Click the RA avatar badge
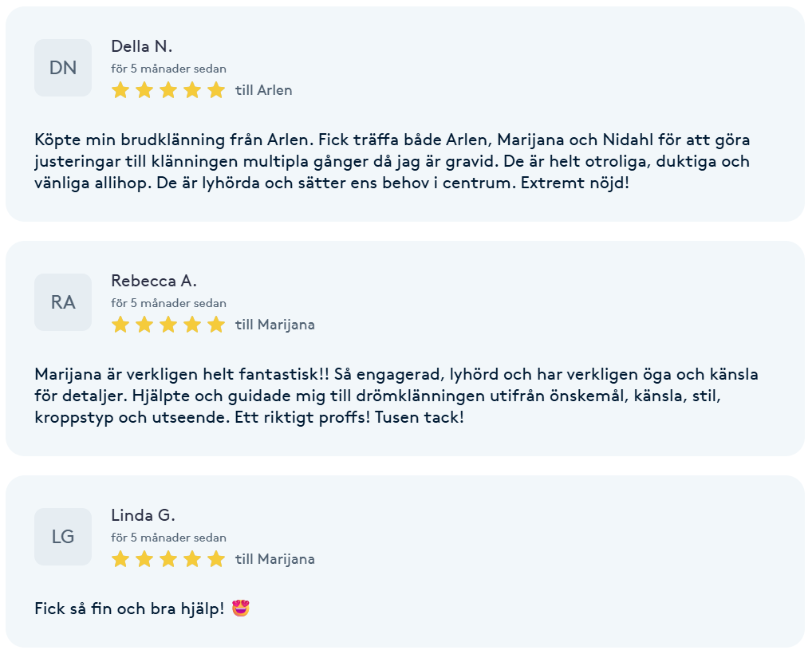 tap(63, 302)
